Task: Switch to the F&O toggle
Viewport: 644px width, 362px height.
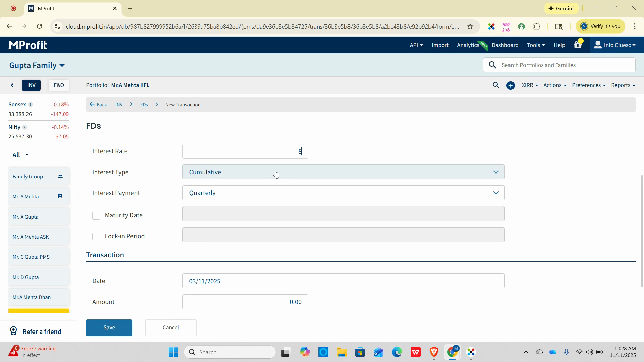Action: (59, 85)
